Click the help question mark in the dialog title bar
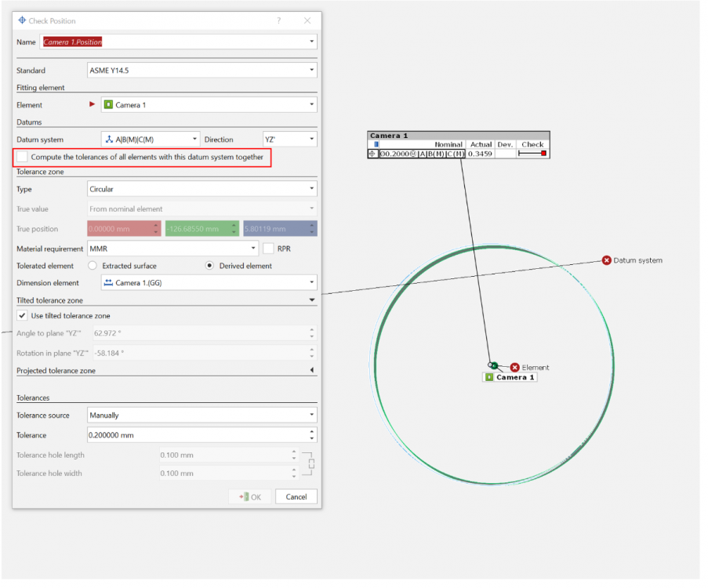This screenshot has height=588, width=708. 279,20
